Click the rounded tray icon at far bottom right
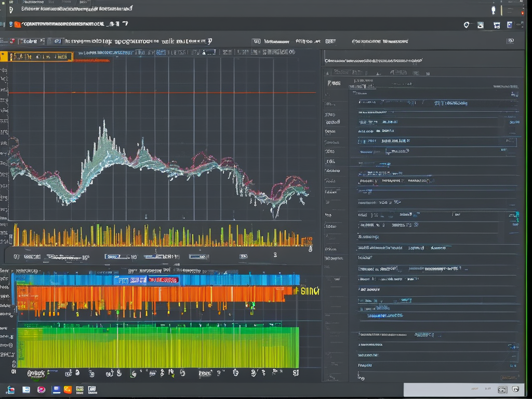The width and height of the screenshot is (532, 399). pyautogui.click(x=515, y=390)
